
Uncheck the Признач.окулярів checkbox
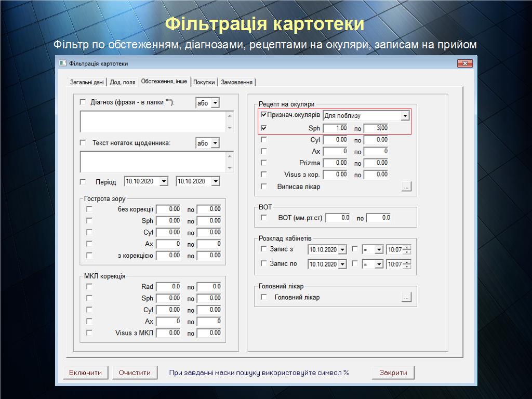(264, 115)
